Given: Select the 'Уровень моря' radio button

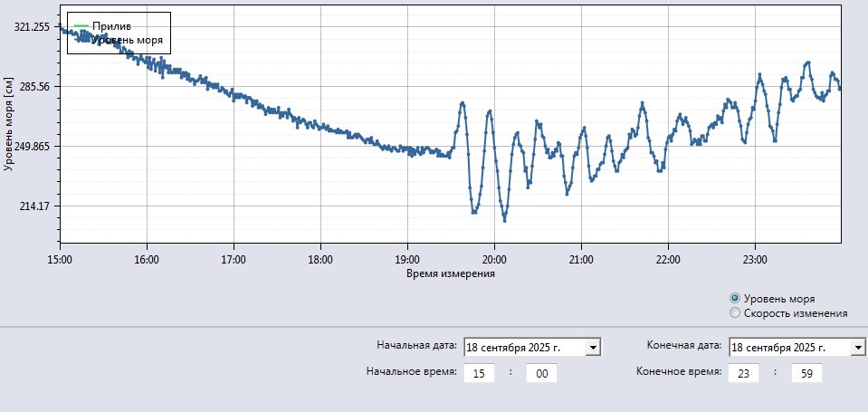Looking at the screenshot, I should tap(735, 298).
